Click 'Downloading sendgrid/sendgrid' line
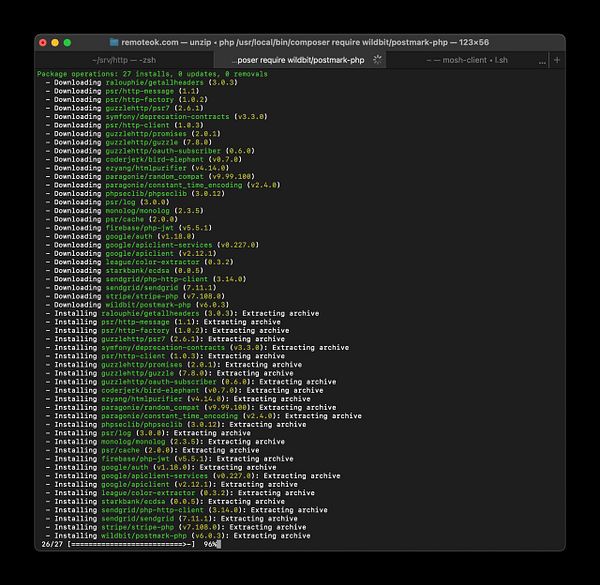Screen dimensions: 600x585 131,288
